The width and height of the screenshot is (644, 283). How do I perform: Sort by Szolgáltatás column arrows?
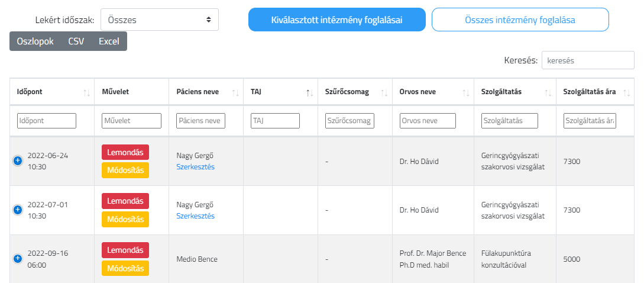[x=548, y=93]
